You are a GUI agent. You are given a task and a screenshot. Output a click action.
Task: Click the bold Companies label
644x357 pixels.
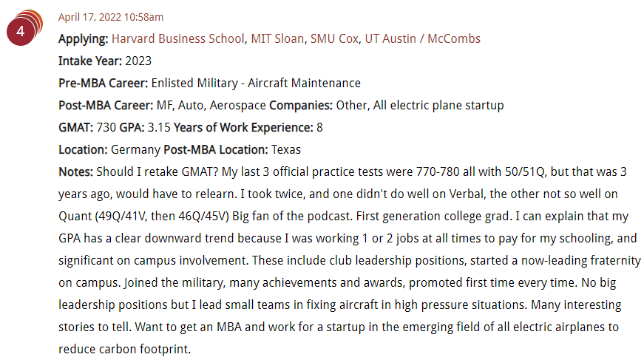[x=301, y=105]
